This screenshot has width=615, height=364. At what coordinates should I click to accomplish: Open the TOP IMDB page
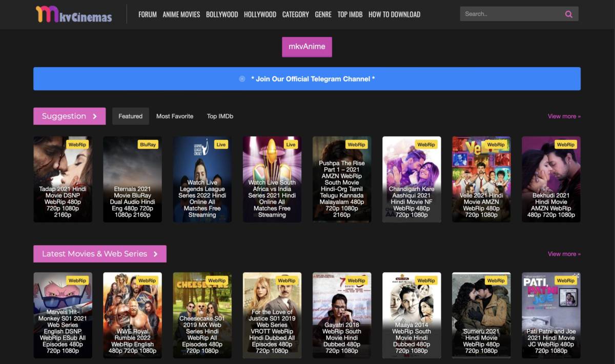coord(350,14)
